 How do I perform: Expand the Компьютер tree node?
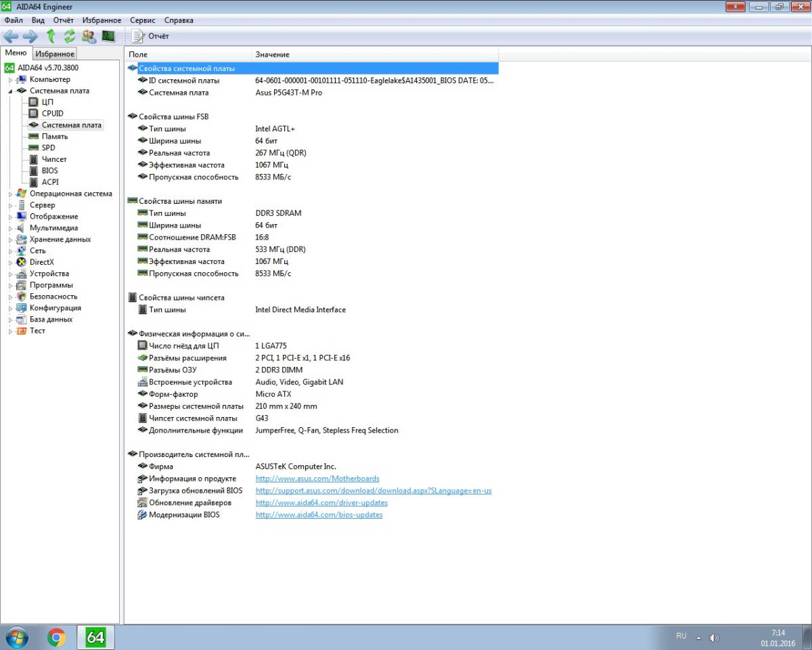click(x=10, y=80)
